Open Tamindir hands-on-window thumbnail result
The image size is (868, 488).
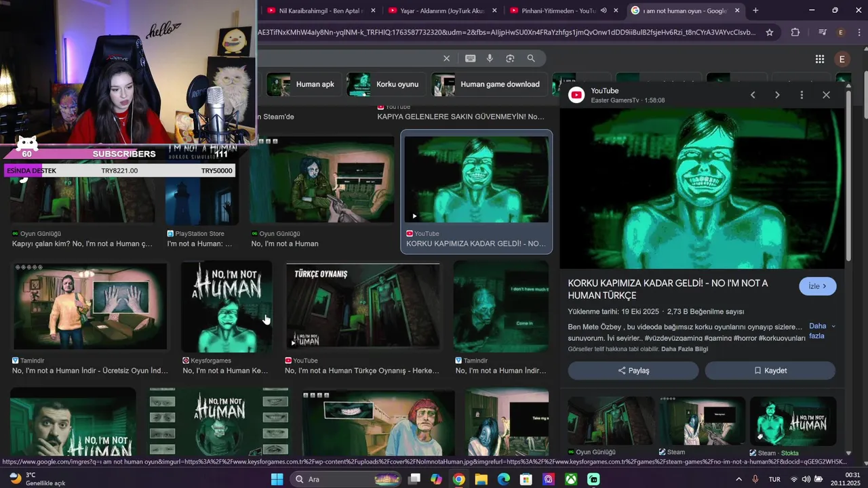pos(90,306)
